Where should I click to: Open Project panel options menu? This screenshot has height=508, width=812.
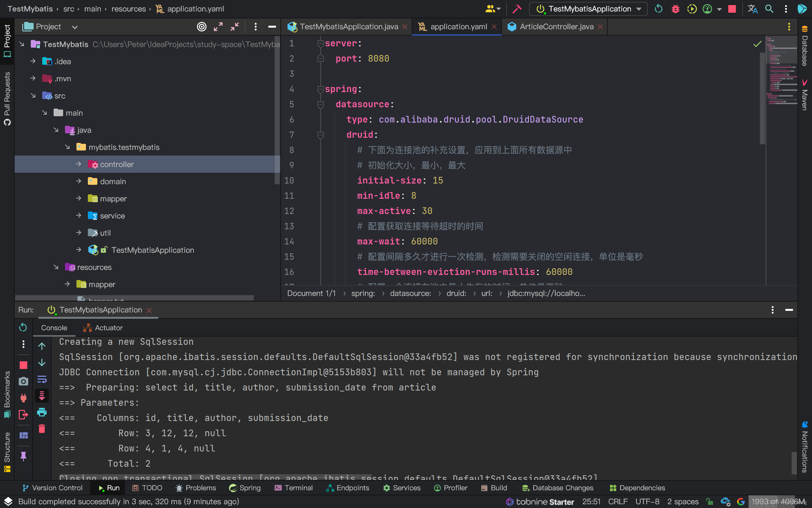(x=255, y=27)
